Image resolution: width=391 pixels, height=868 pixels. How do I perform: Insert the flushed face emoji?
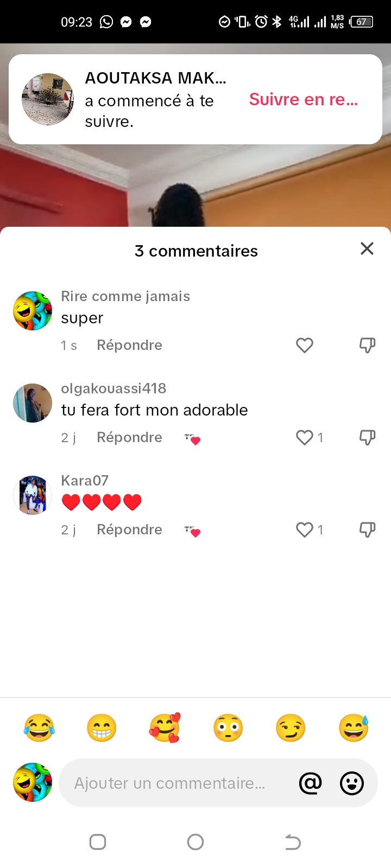tap(228, 727)
